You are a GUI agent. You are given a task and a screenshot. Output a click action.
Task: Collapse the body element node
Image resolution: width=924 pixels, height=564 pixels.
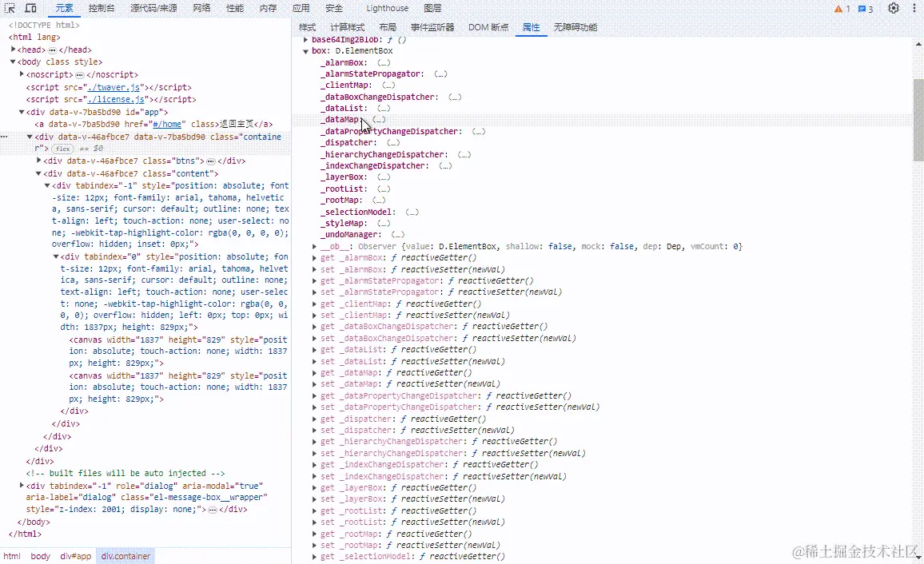click(13, 62)
